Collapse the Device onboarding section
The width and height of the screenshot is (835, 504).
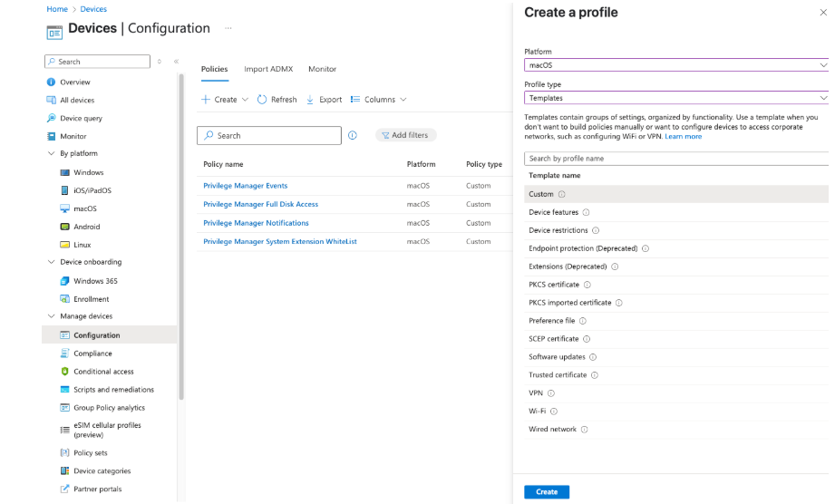tap(51, 262)
